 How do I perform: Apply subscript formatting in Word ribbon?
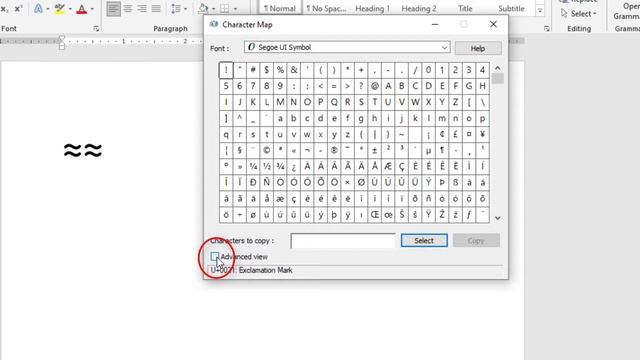click(x=4, y=9)
